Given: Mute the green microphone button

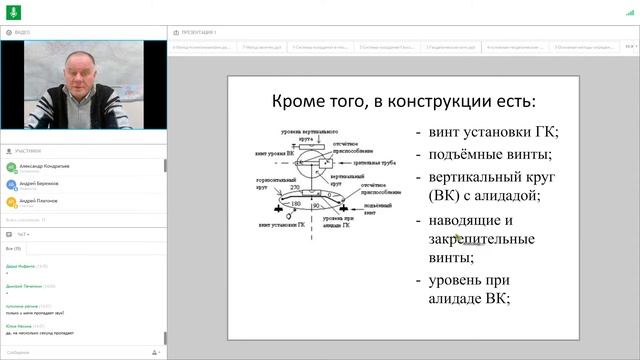Looking at the screenshot, I should pos(13,12).
